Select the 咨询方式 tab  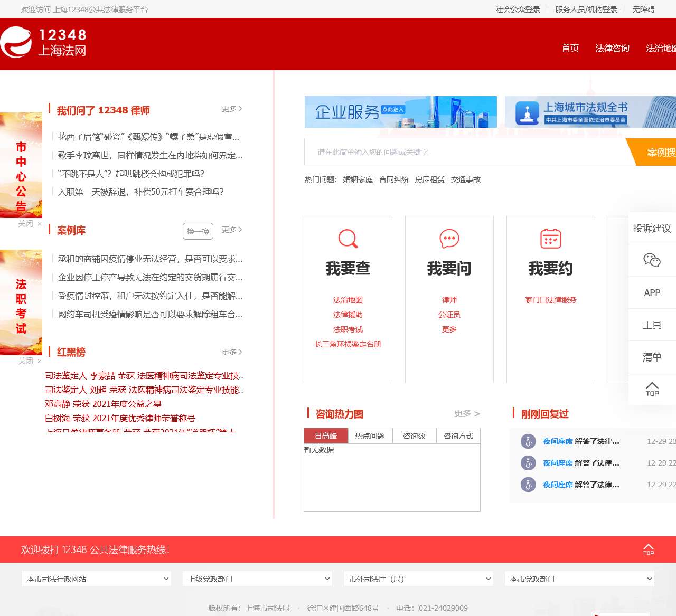pos(458,436)
